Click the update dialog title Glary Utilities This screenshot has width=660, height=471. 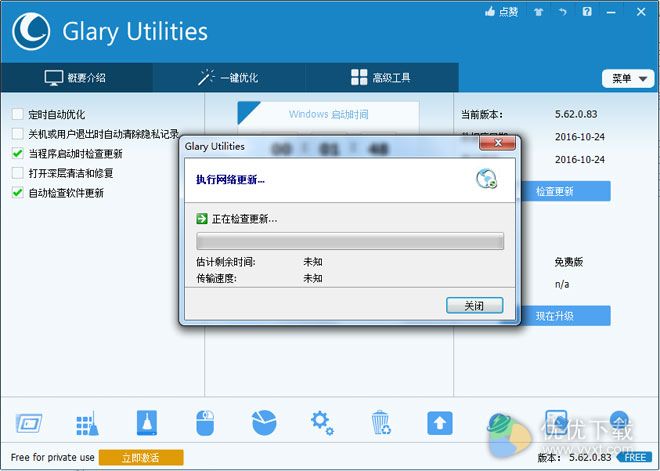point(215,146)
